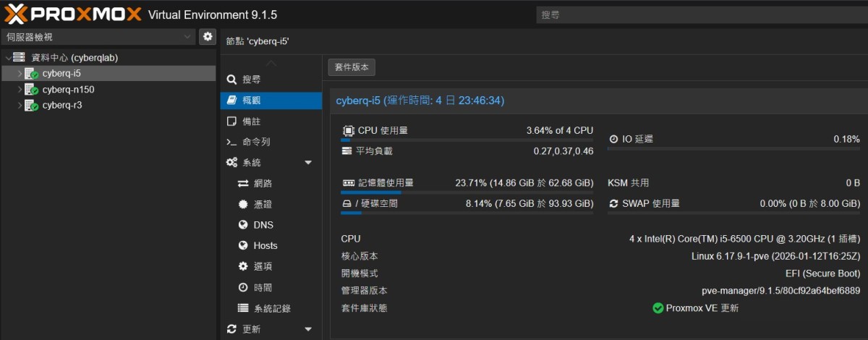The image size is (868, 340).
Task: Click the CPU 使用量 chip icon
Action: point(348,131)
